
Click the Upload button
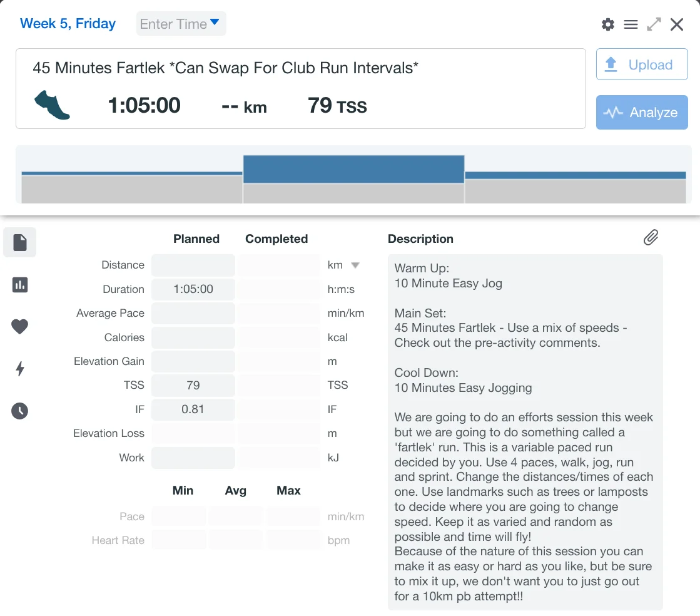click(642, 64)
